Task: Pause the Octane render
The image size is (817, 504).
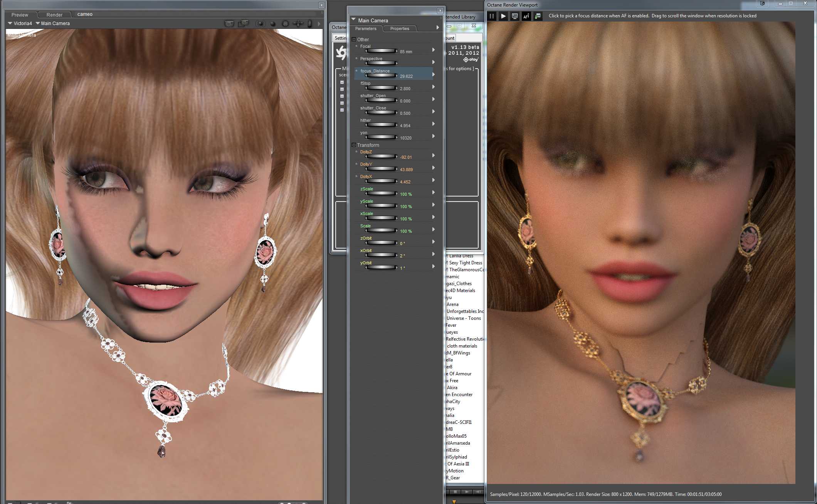Action: click(x=492, y=16)
